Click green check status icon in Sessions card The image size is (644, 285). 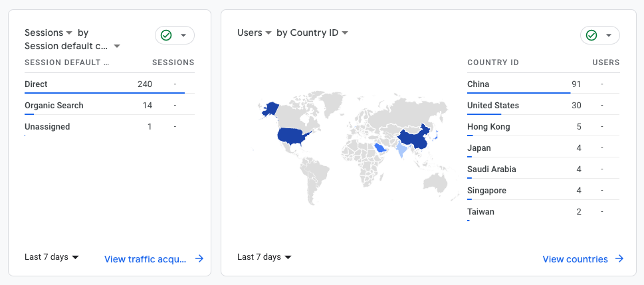pos(166,35)
